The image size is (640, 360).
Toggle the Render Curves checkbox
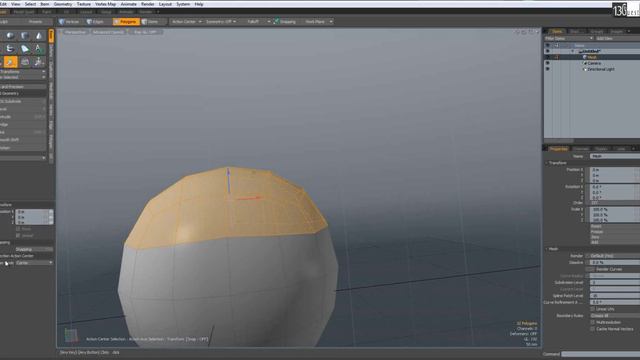(592, 269)
